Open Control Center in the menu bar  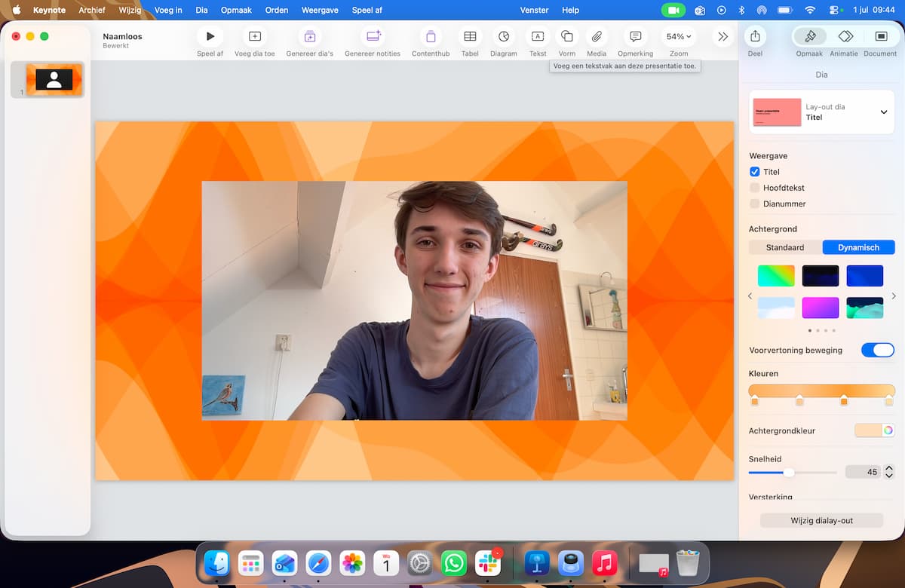(836, 10)
